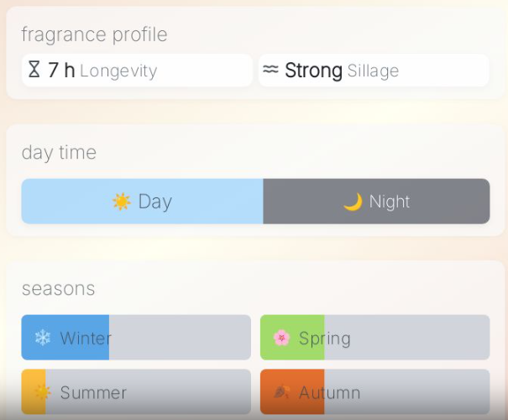
Task: Click the Autumn season bar
Action: [x=374, y=391]
